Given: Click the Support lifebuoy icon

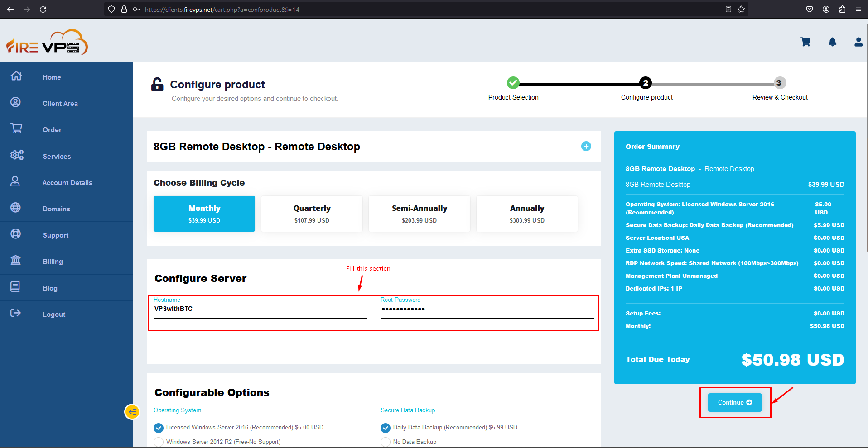Looking at the screenshot, I should coord(15,234).
